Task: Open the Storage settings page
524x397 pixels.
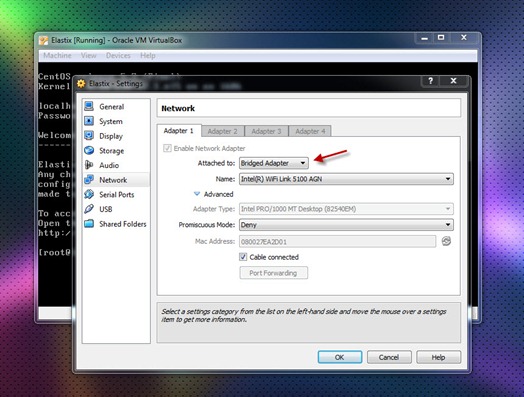Action: click(x=116, y=151)
